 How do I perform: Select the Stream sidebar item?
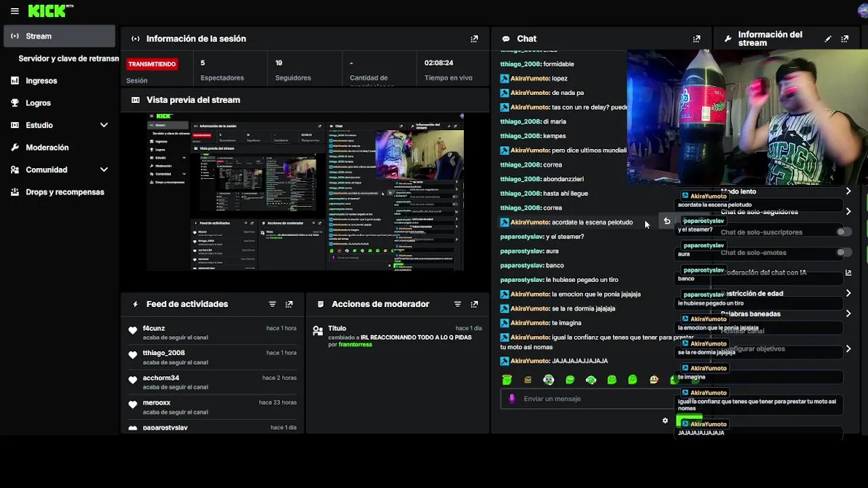[x=60, y=36]
